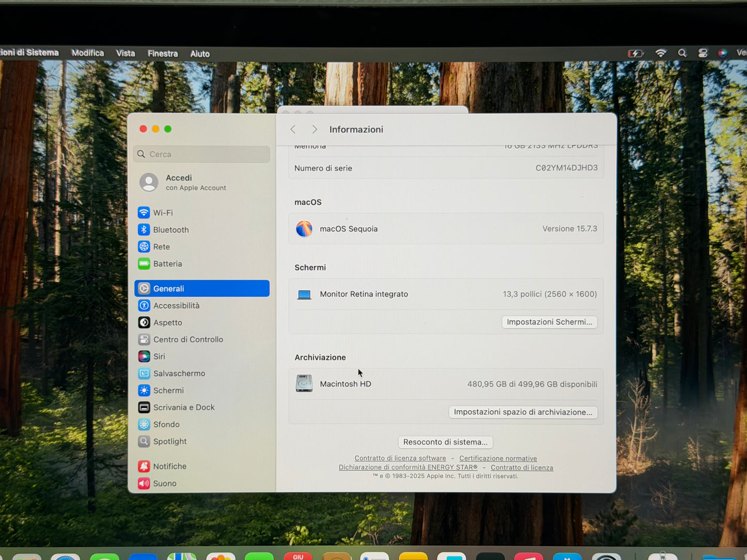Open Aspetto appearance settings
This screenshot has height=560, width=747.
tap(202, 322)
